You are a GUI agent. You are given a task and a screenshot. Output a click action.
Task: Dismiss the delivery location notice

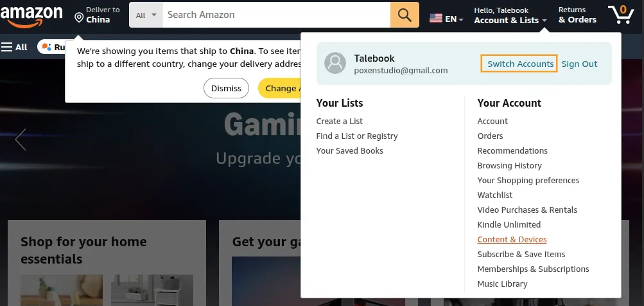point(226,88)
